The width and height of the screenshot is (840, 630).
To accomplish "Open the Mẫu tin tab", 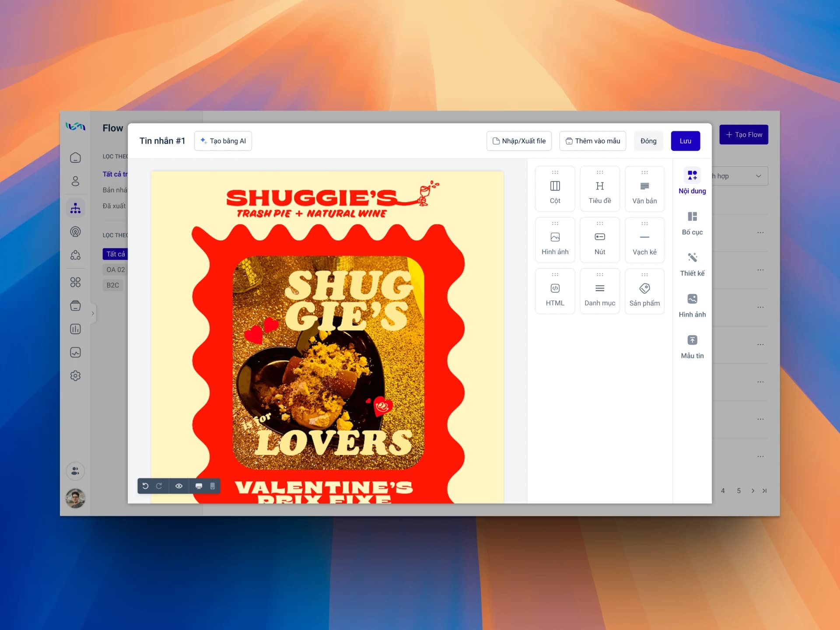I will (x=692, y=346).
